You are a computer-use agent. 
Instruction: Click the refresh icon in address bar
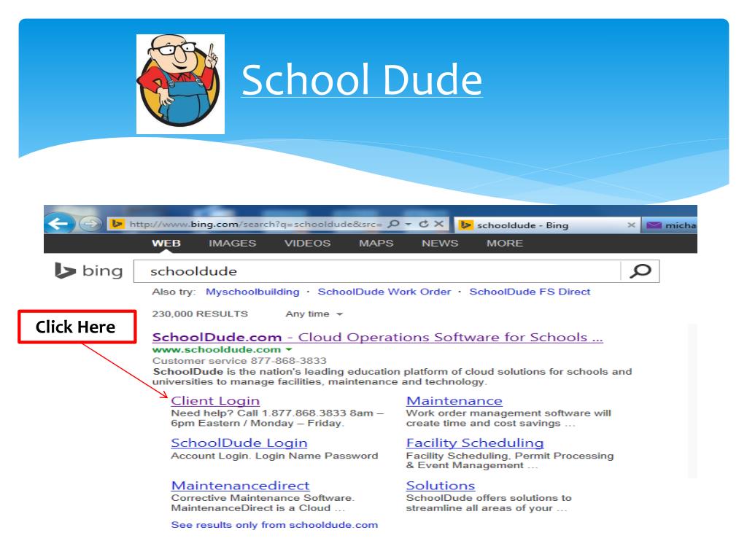pyautogui.click(x=424, y=224)
